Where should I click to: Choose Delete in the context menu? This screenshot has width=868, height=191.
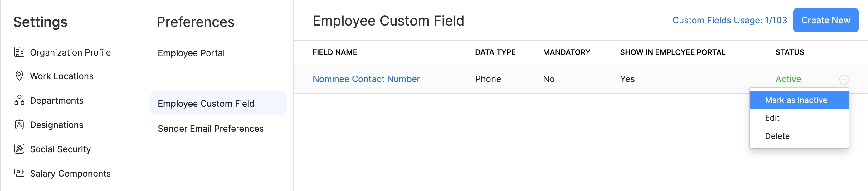coord(777,136)
